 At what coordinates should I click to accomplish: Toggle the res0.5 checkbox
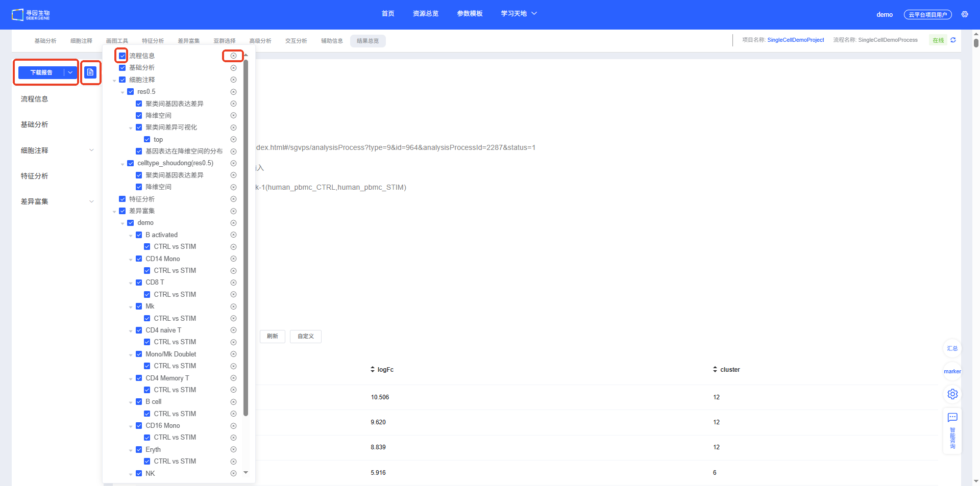[131, 92]
